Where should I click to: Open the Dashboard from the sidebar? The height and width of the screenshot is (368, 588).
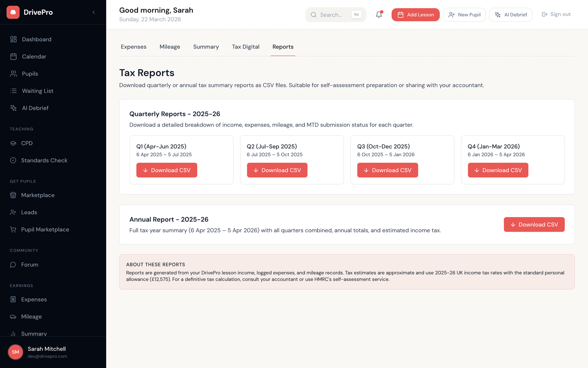36,39
